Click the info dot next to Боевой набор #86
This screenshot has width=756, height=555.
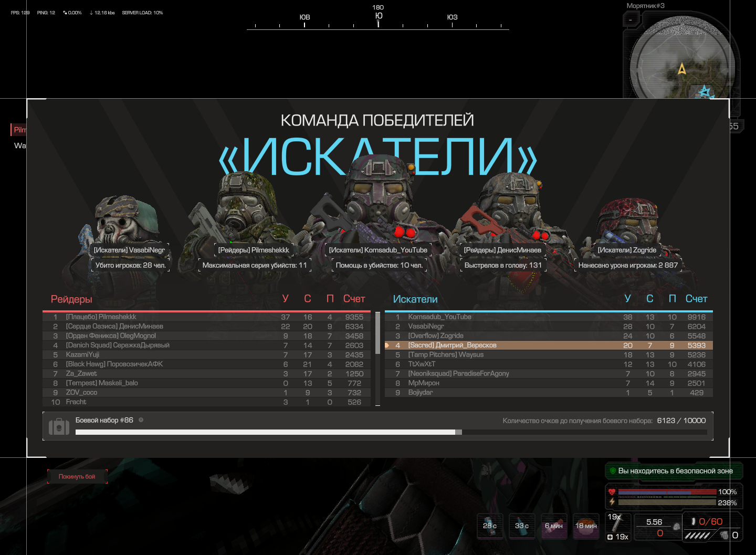pos(141,420)
